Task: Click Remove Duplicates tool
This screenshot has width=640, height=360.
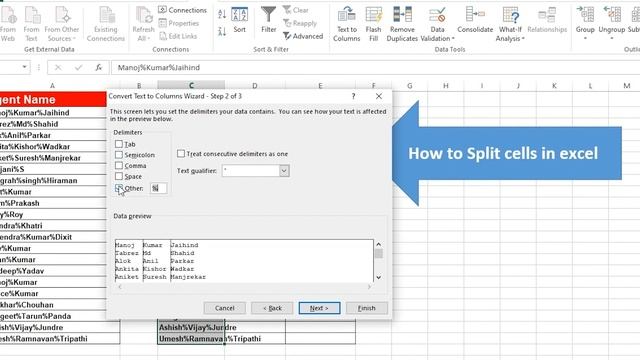Action: pos(402,24)
